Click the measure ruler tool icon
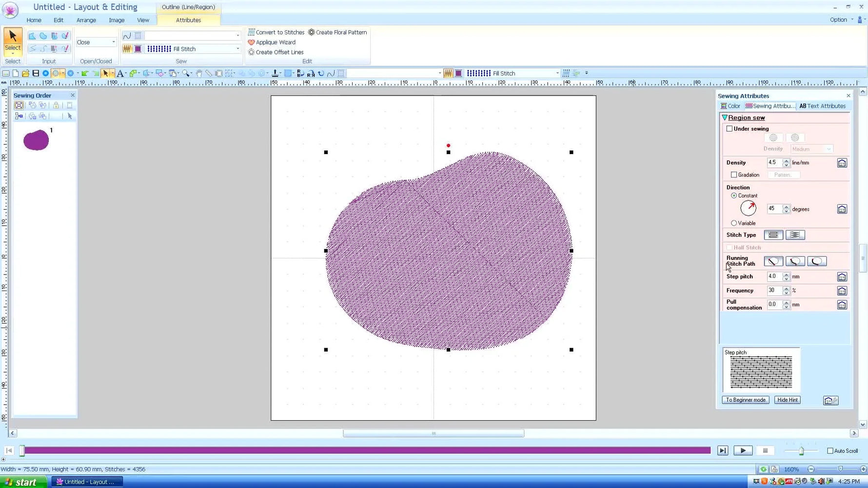This screenshot has height=488, width=868. tap(209, 74)
